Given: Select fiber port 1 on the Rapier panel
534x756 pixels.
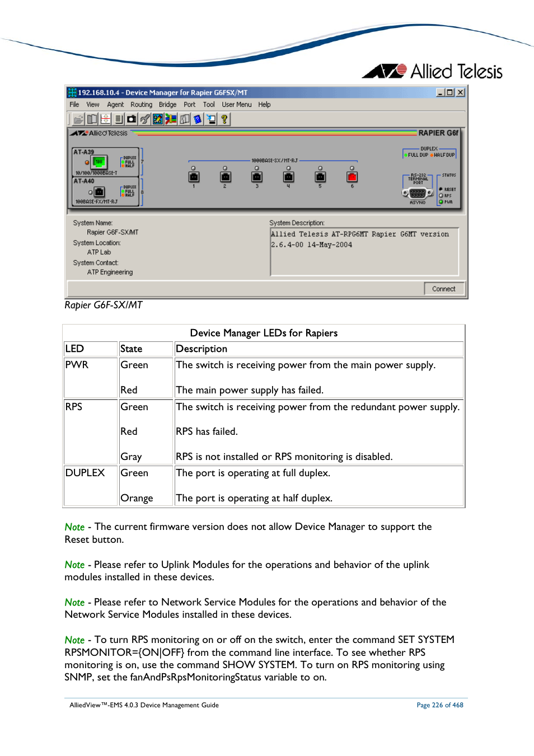Looking at the screenshot, I should (x=194, y=177).
